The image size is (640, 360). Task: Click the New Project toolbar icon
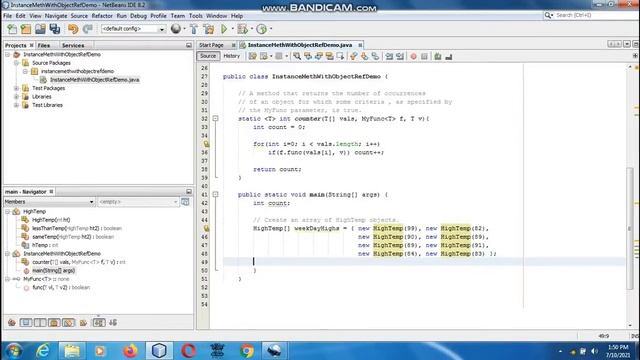coord(26,29)
